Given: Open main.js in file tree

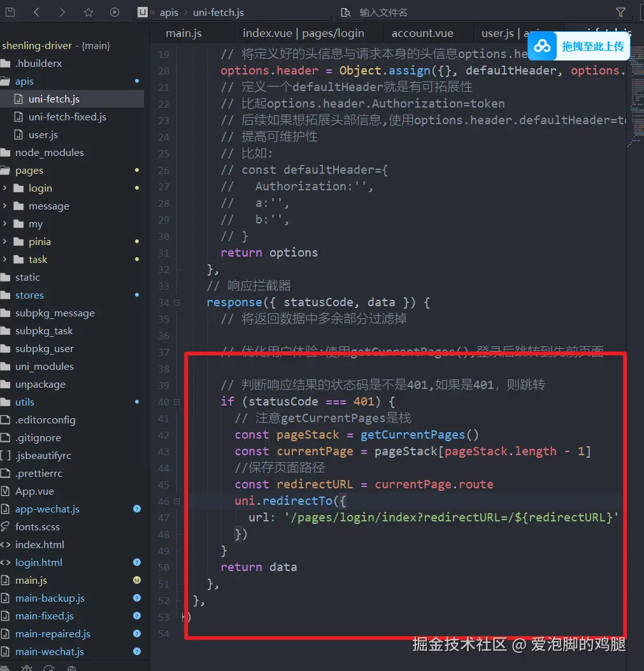Looking at the screenshot, I should click(31, 580).
